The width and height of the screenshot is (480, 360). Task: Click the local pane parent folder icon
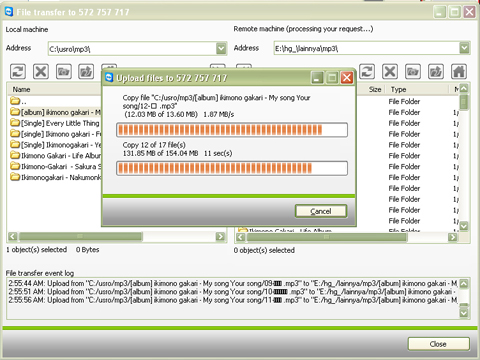click(x=86, y=72)
